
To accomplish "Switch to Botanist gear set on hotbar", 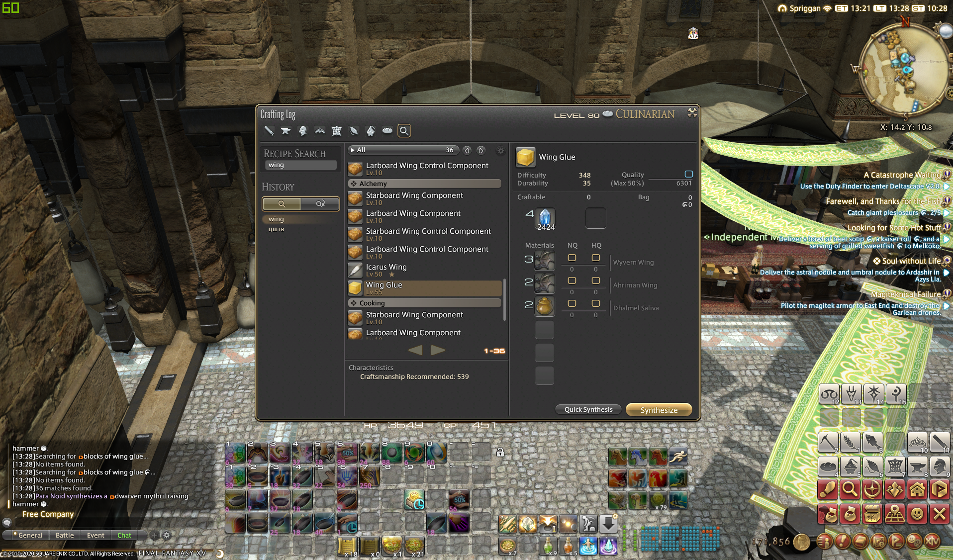I will point(851,442).
